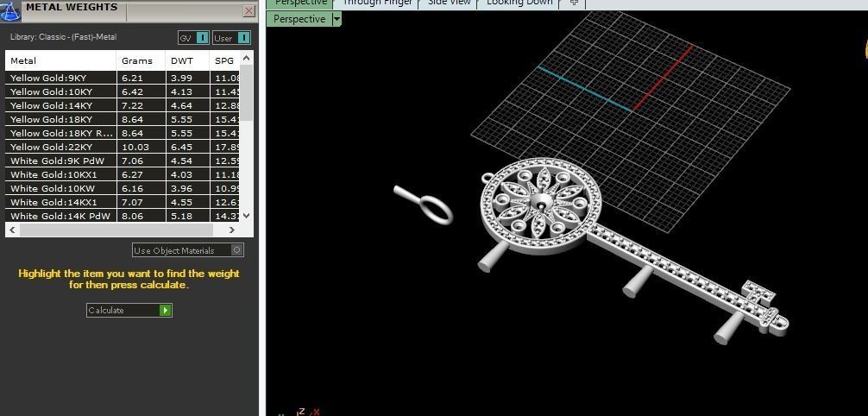Click the 3.99 DWT value
868x416 pixels.
click(x=181, y=78)
